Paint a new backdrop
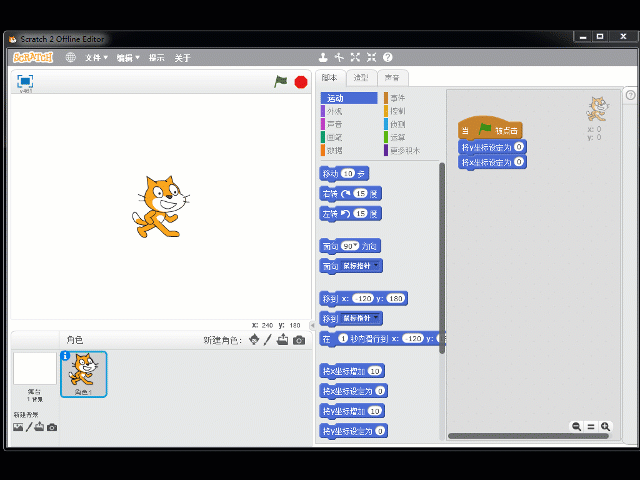This screenshot has width=640, height=480. [x=29, y=427]
